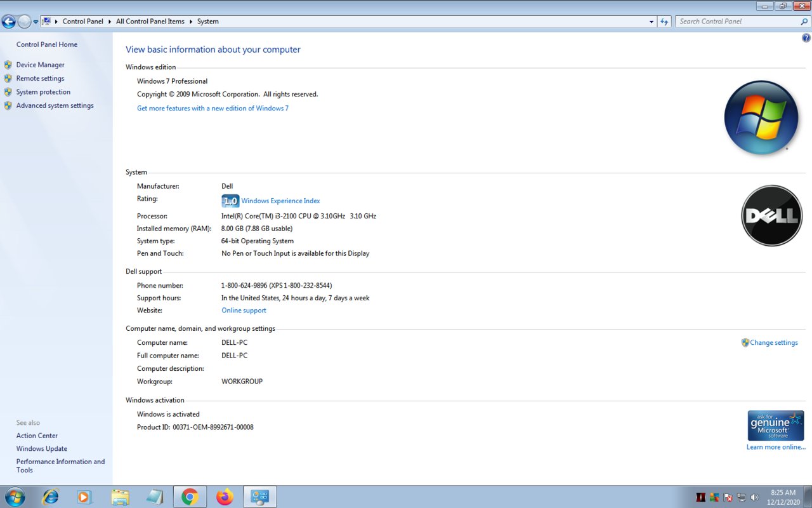Click the shield icon beside Remote settings
The width and height of the screenshot is (812, 508).
pyautogui.click(x=8, y=79)
